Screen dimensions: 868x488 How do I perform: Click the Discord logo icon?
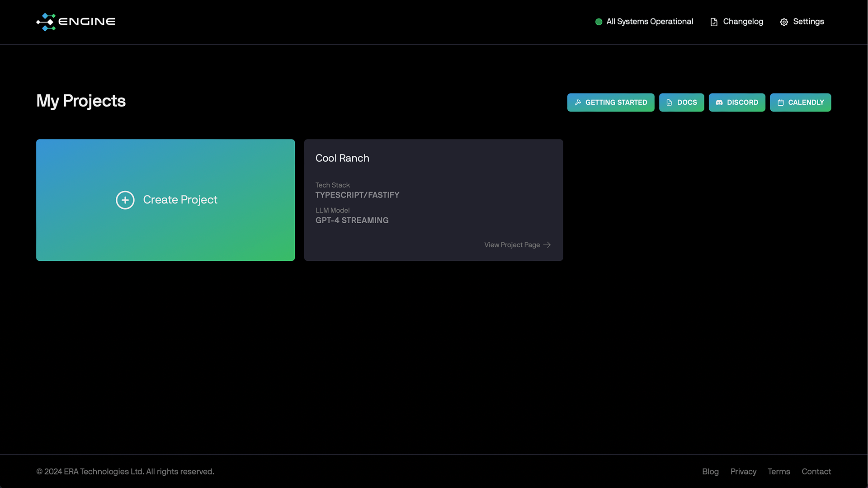(719, 103)
